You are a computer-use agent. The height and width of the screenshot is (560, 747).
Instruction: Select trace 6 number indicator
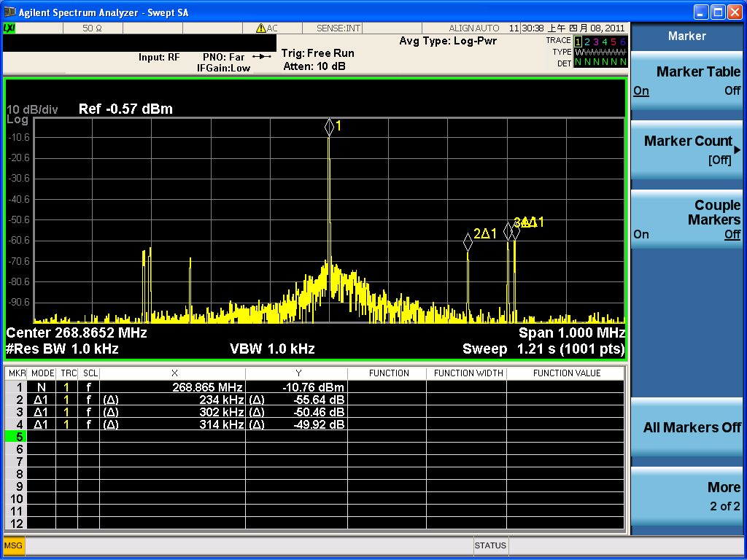point(623,42)
